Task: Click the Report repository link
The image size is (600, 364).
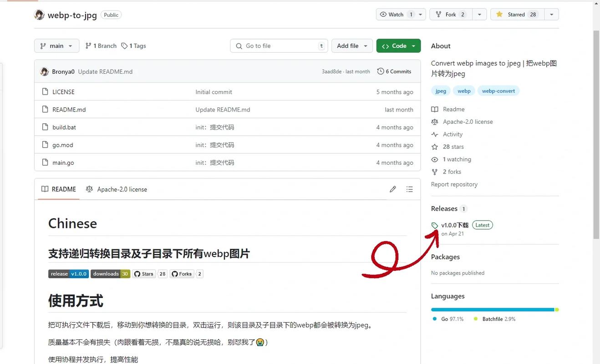Action: 454,184
